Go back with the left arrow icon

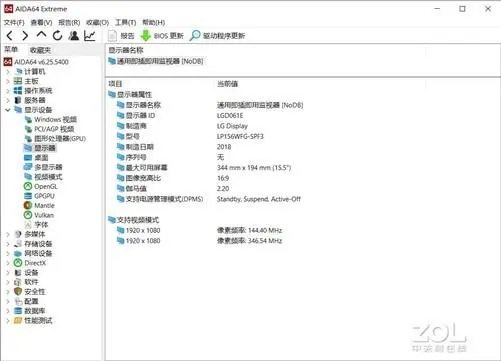click(10, 35)
